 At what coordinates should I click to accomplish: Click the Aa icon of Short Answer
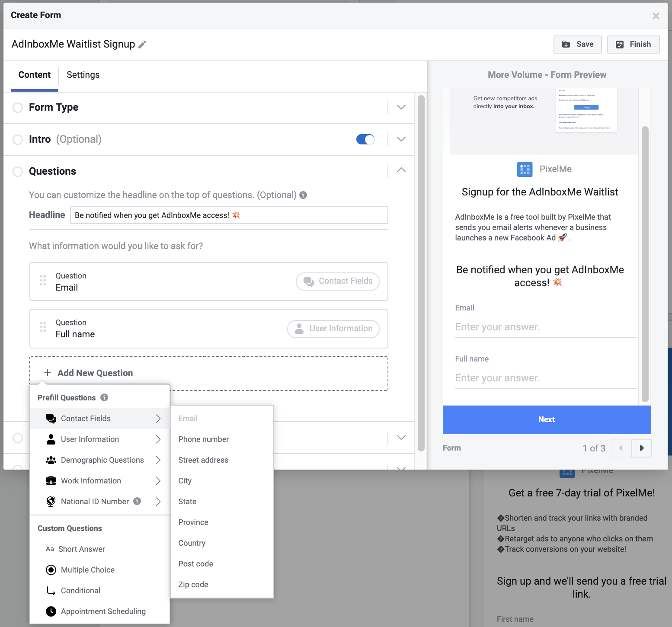pos(50,549)
